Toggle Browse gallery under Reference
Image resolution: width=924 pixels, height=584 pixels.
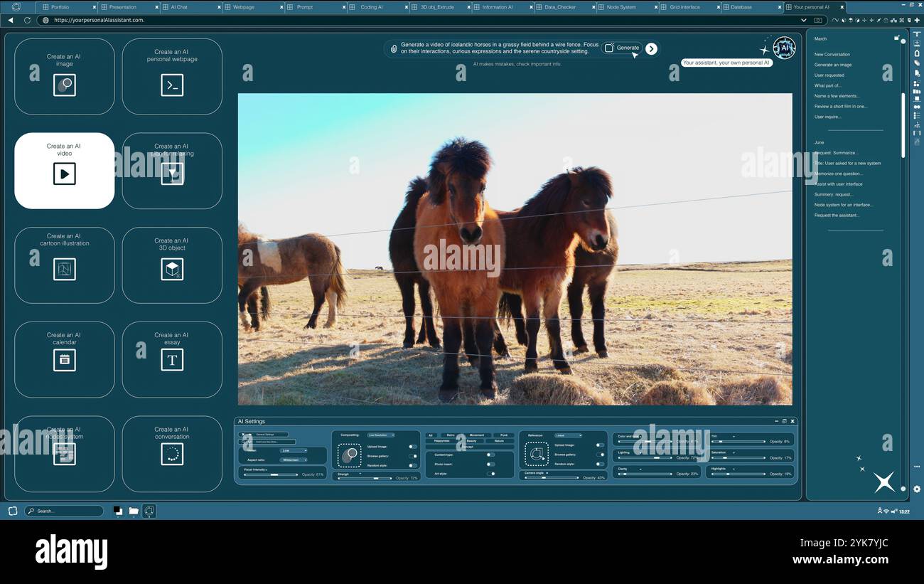coord(600,455)
